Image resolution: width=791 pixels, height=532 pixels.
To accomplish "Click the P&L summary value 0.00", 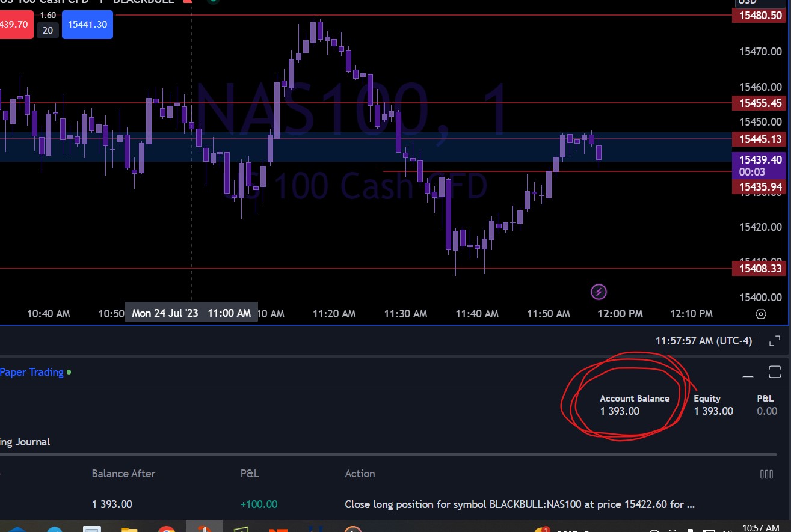I will tap(767, 411).
